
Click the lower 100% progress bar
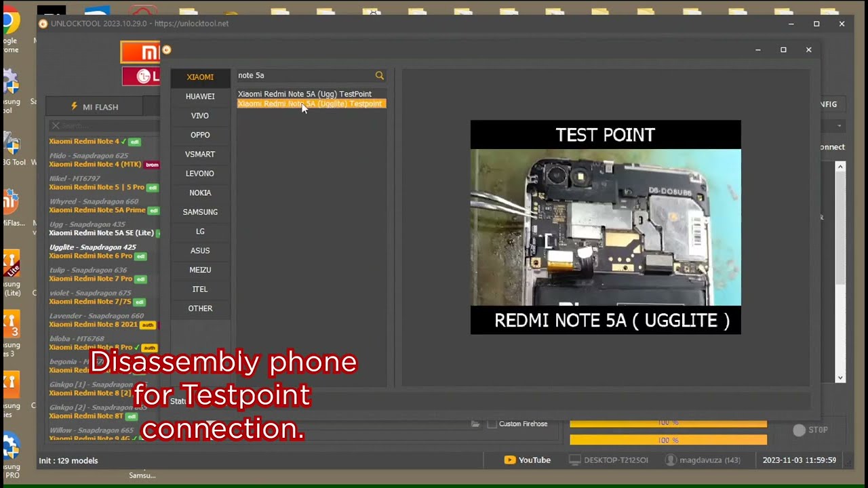[668, 440]
